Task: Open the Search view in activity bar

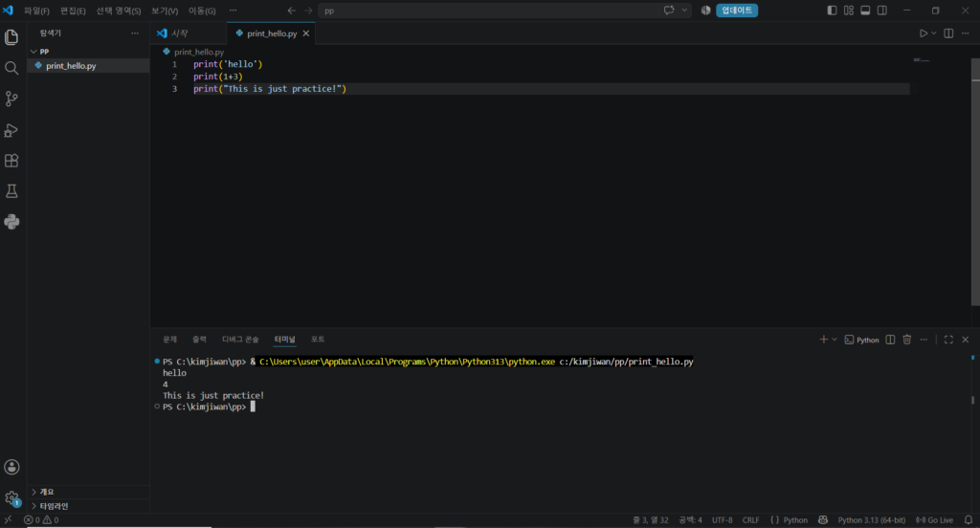Action: 11,68
